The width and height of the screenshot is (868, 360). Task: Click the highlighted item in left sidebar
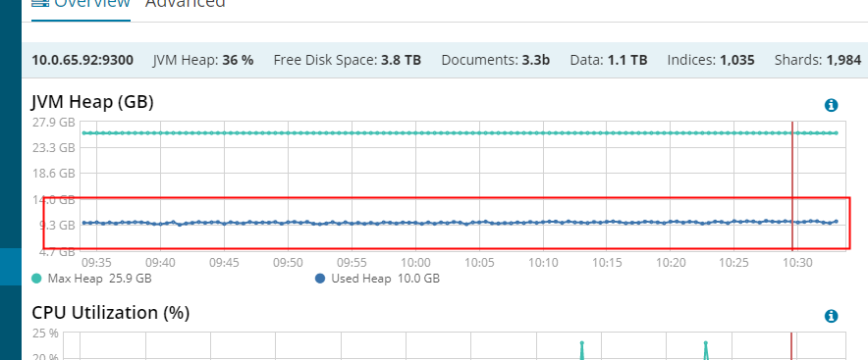(x=11, y=267)
